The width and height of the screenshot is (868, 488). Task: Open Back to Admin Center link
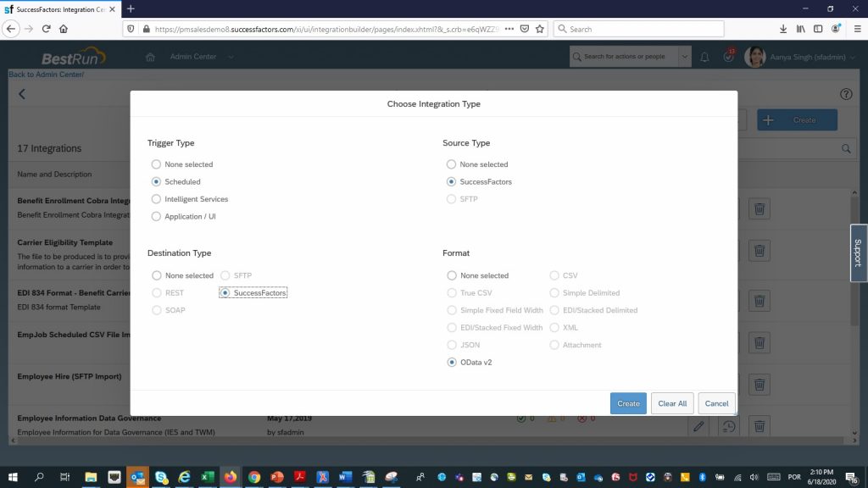point(47,75)
